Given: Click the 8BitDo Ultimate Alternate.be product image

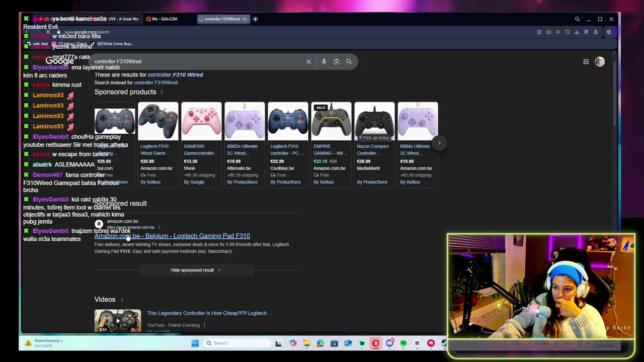Looking at the screenshot, I should pyautogui.click(x=245, y=122).
